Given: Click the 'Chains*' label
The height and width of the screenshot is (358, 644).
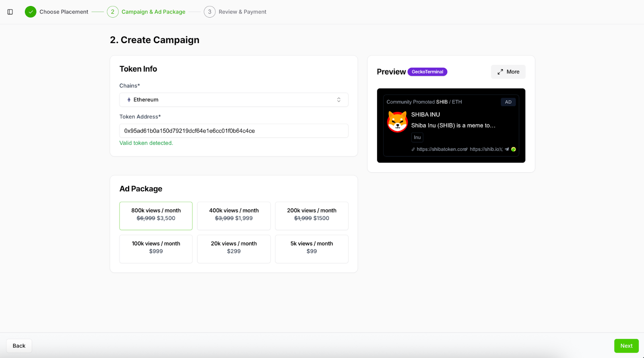Looking at the screenshot, I should [x=130, y=86].
